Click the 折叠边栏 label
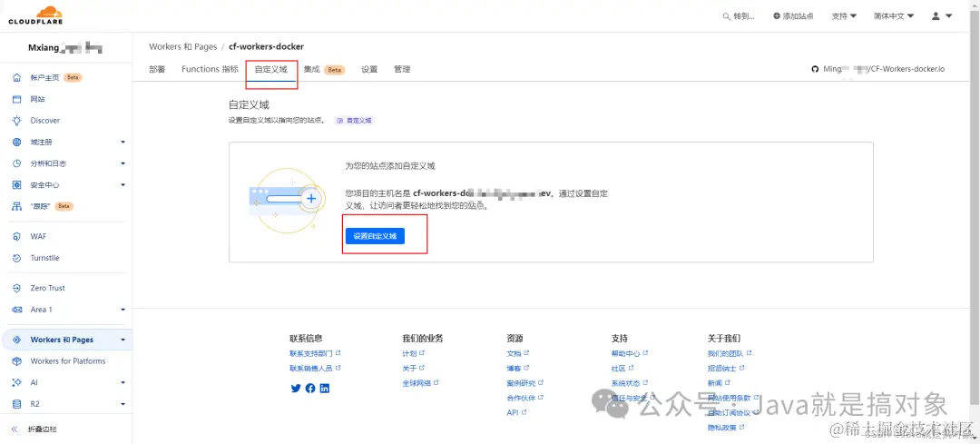Image resolution: width=980 pixels, height=444 pixels. (44, 429)
